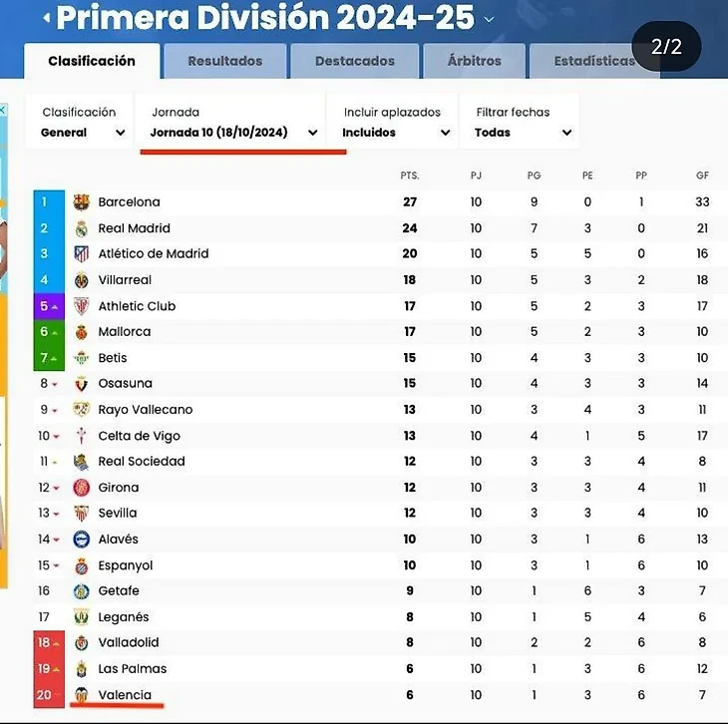Go to the Árbitros tab
This screenshot has width=728, height=724.
[475, 61]
